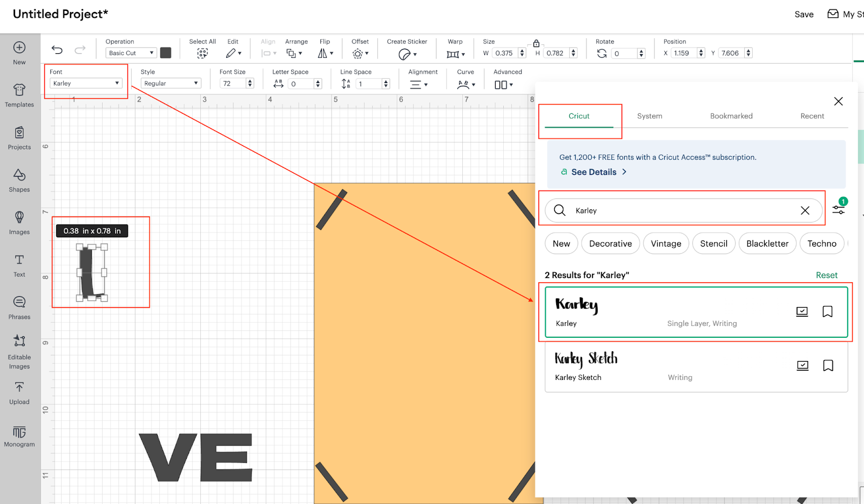Viewport: 864px width, 504px height.
Task: Click the font search field
Action: [x=683, y=210]
